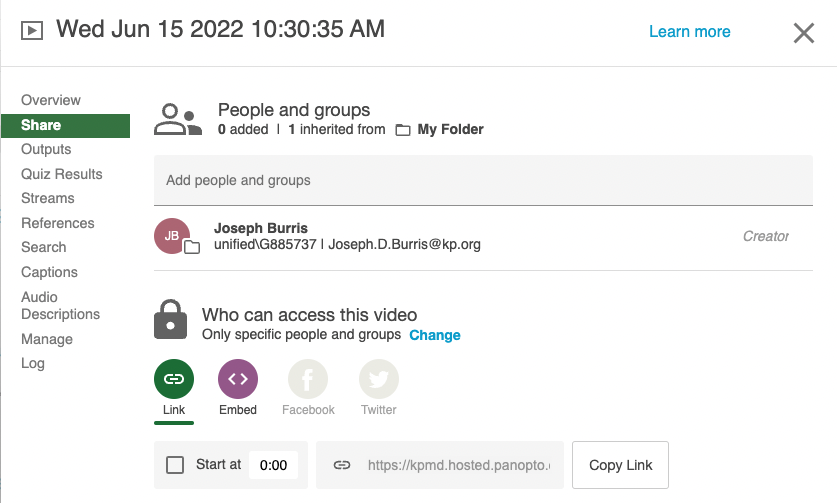Click the Embed label under purple icon
837x503 pixels.
click(238, 410)
